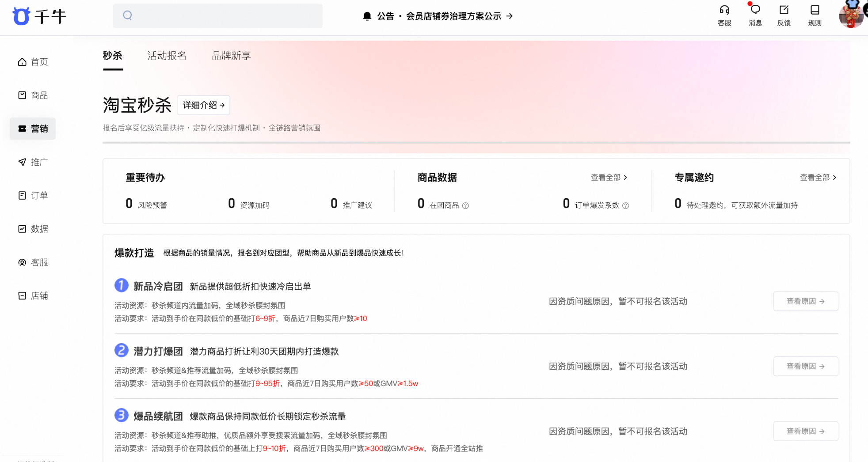This screenshot has width=868, height=462.
Task: Click 风险预警 count
Action: (129, 204)
